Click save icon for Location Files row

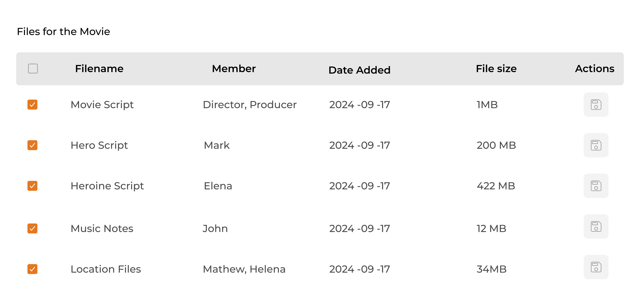point(596,267)
